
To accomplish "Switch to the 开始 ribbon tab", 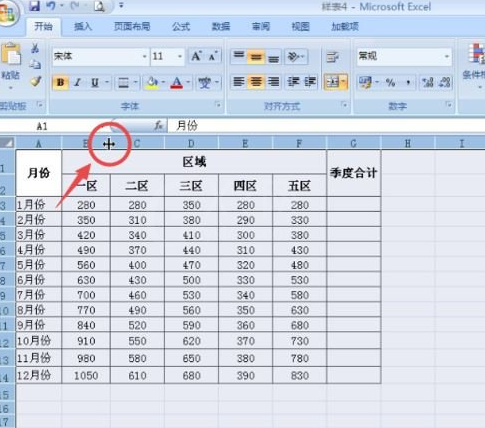I will coord(44,27).
